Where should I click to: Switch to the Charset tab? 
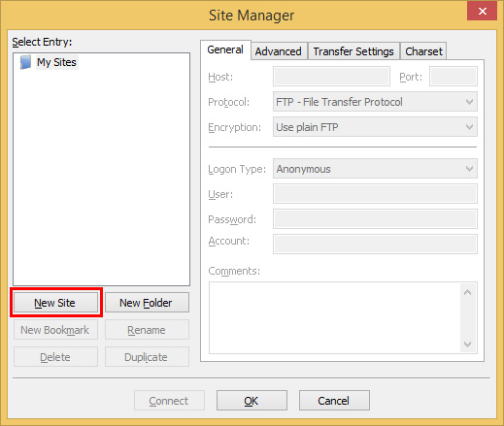[x=423, y=51]
